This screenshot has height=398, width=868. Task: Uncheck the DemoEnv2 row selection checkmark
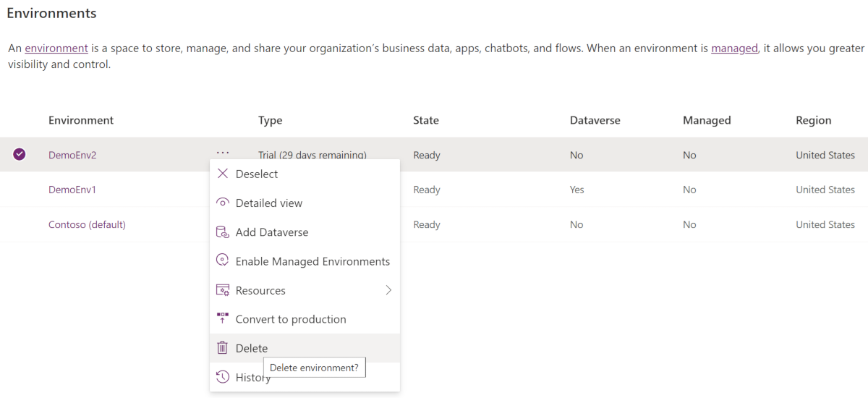[20, 154]
